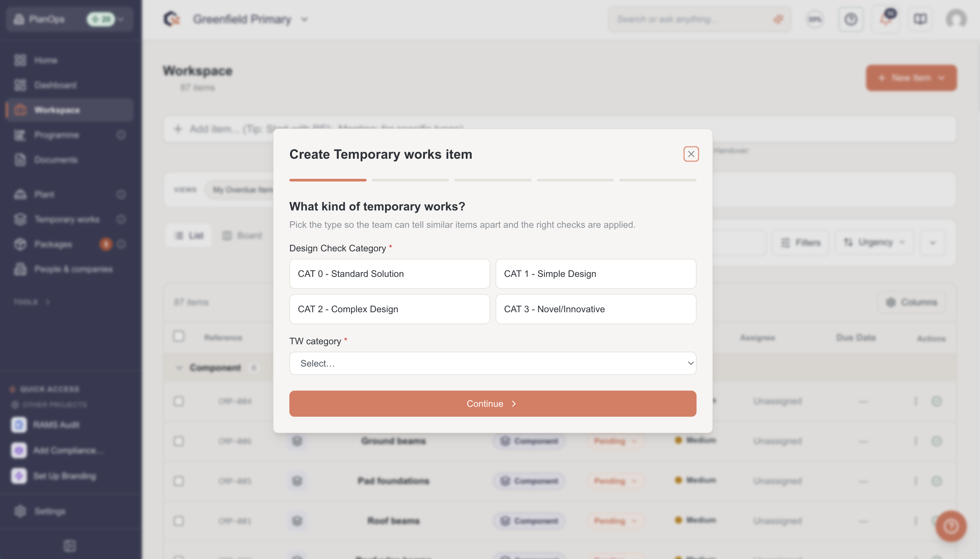Click the Programme expand circle icon
This screenshot has width=980, height=559.
tap(121, 135)
